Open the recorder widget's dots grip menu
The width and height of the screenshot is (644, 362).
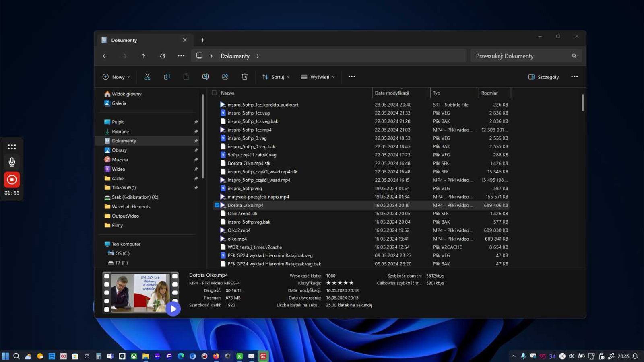point(12,147)
